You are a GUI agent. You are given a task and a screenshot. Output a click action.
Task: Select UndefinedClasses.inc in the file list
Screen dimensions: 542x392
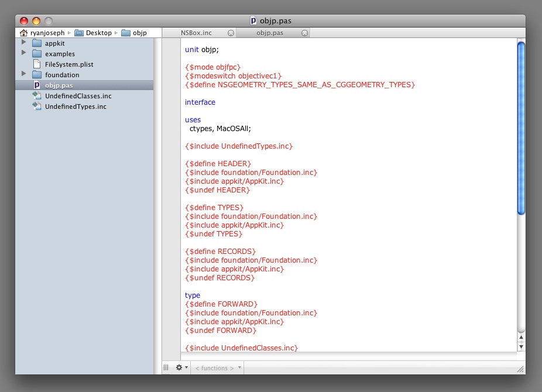[x=78, y=96]
